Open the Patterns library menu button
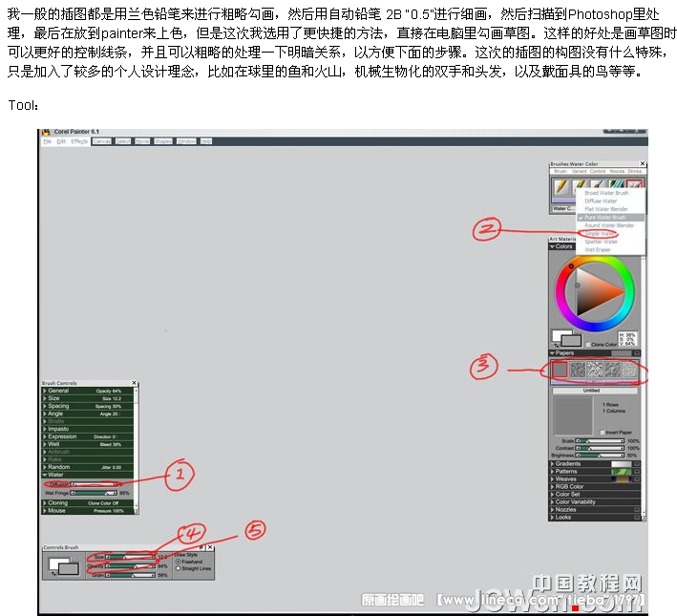 click(x=636, y=471)
